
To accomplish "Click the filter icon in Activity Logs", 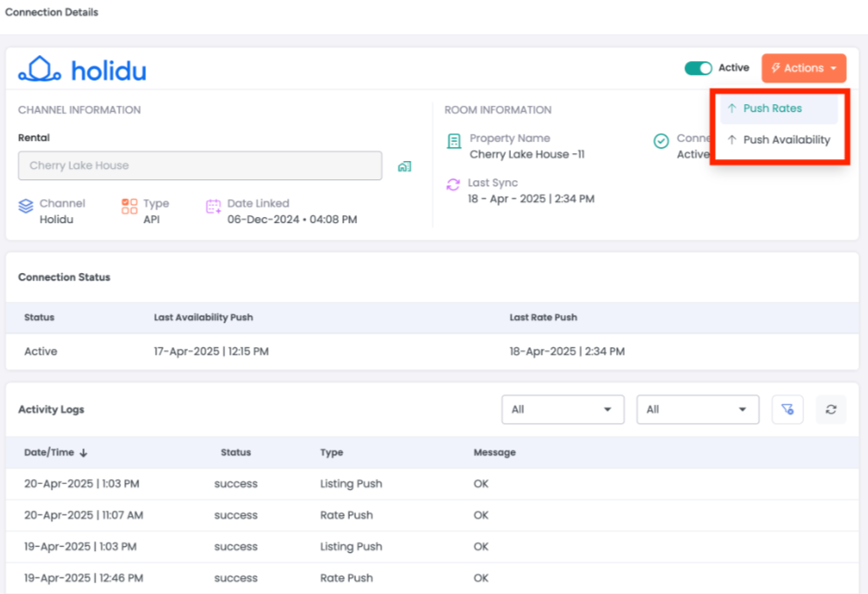I will [x=787, y=409].
